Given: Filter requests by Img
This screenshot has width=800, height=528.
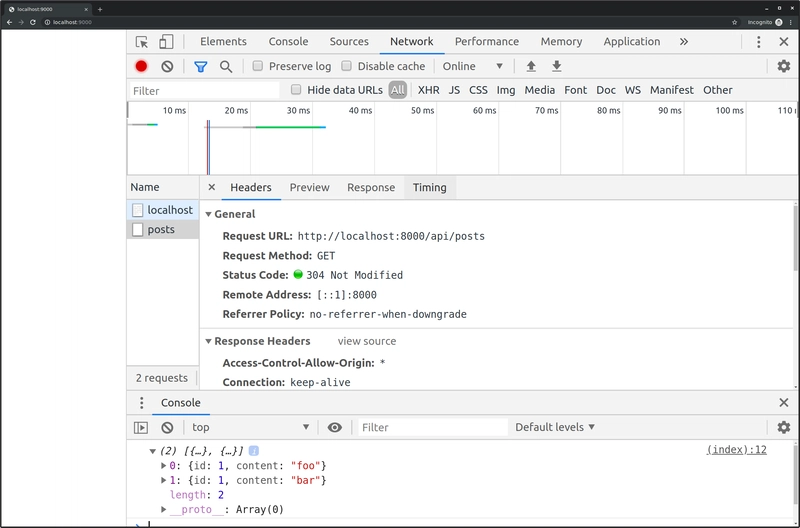Looking at the screenshot, I should (506, 90).
